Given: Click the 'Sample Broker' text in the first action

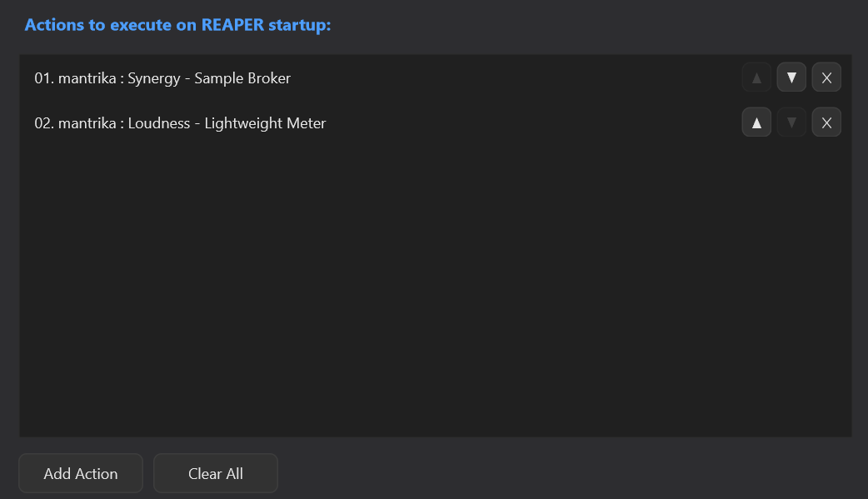Looking at the screenshot, I should [x=242, y=78].
